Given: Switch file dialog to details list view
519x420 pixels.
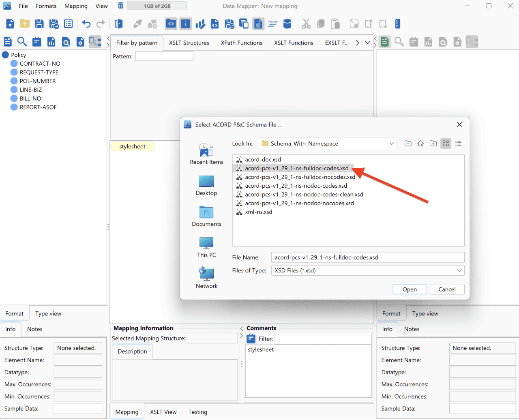Looking at the screenshot, I should coord(458,144).
